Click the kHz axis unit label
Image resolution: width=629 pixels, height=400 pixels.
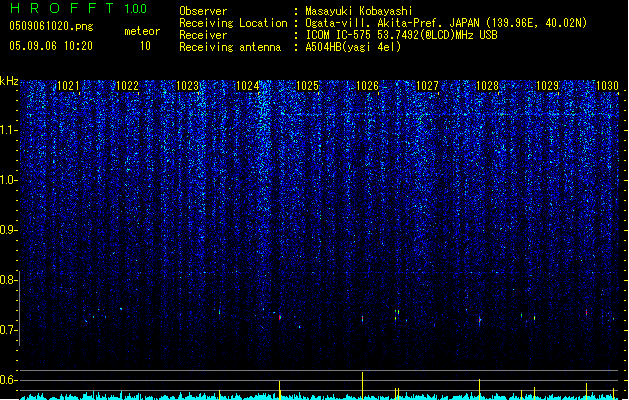point(9,81)
